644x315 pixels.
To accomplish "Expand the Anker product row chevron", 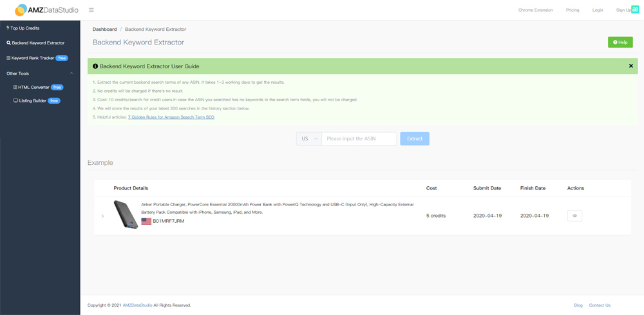I will click(103, 216).
